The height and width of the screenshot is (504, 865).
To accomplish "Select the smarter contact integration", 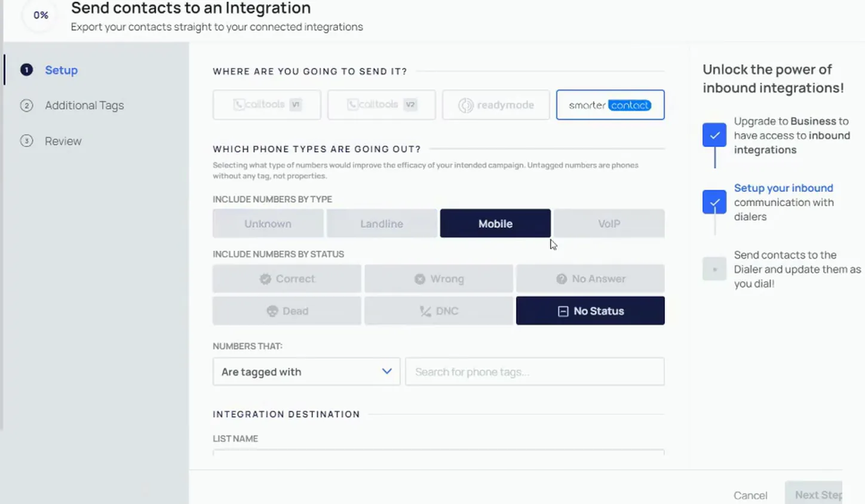I will [610, 105].
